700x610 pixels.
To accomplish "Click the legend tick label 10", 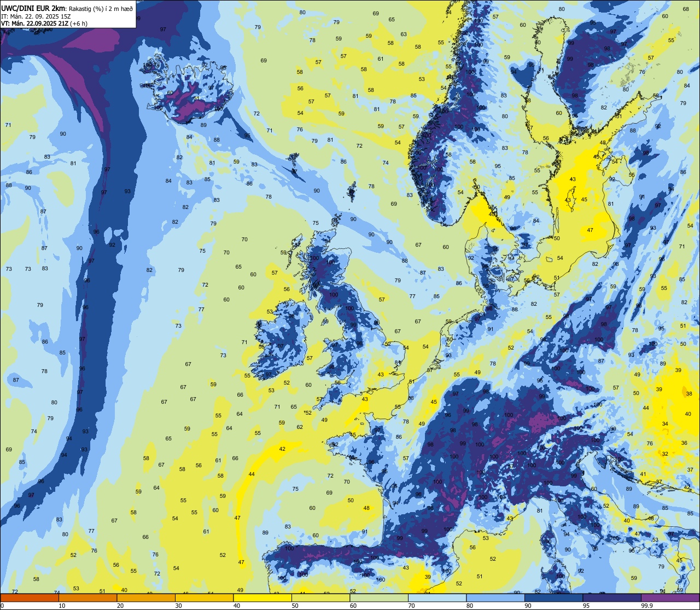I will tap(62, 606).
